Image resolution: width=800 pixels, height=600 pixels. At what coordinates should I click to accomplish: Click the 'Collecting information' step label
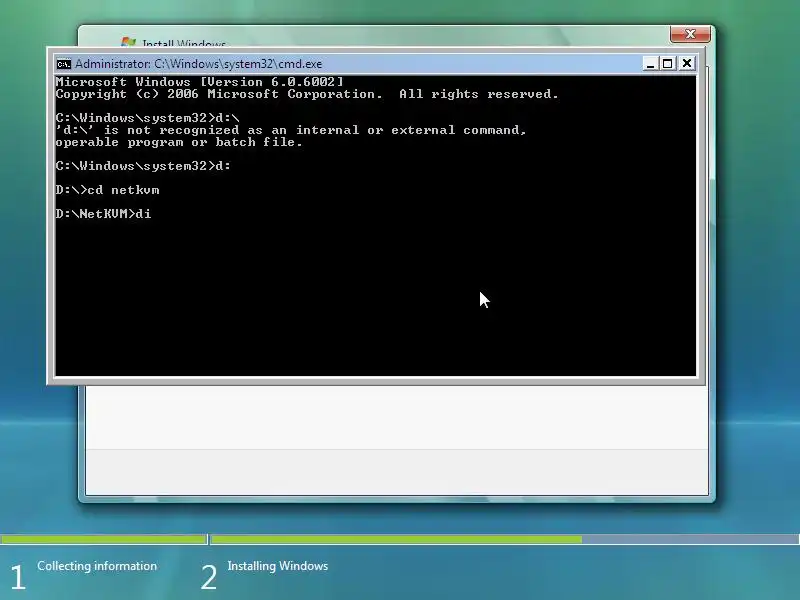[97, 566]
